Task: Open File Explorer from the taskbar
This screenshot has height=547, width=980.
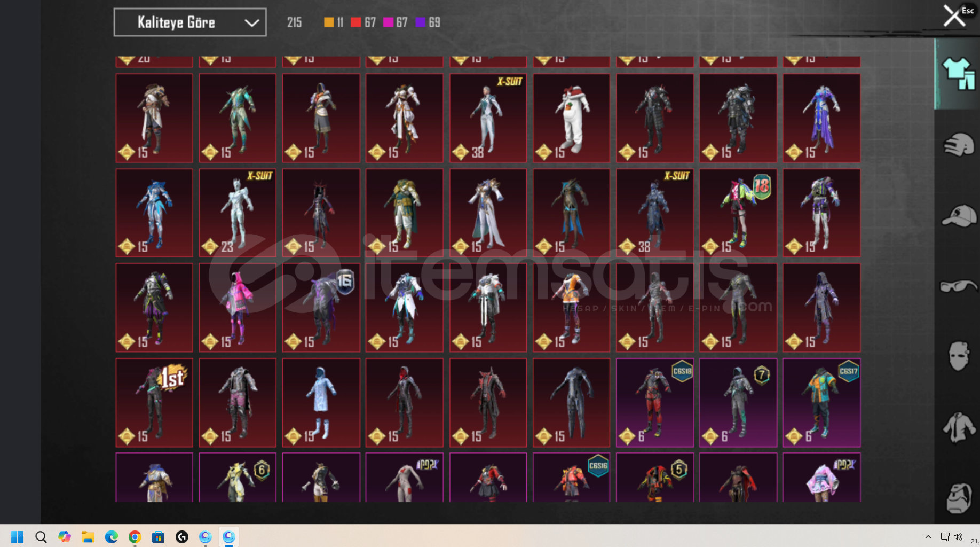Action: click(88, 537)
